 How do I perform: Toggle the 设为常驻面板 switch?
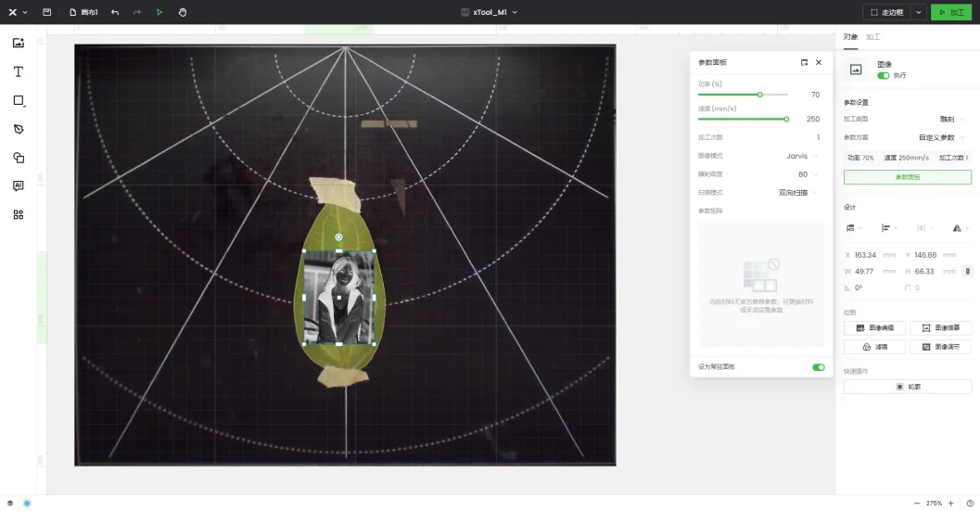(x=818, y=367)
